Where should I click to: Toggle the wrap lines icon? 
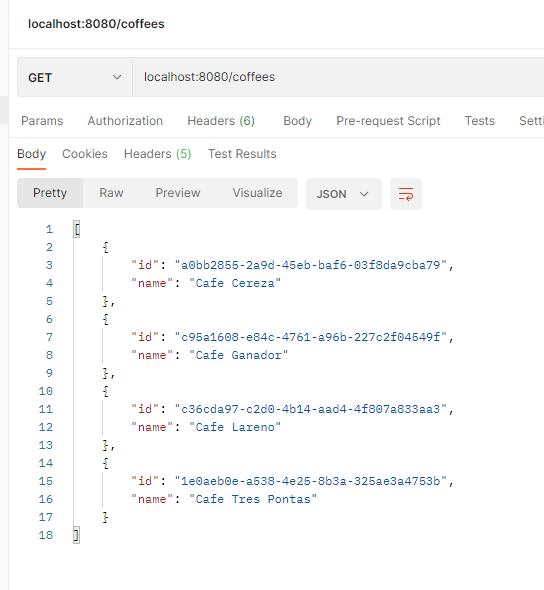click(x=406, y=194)
